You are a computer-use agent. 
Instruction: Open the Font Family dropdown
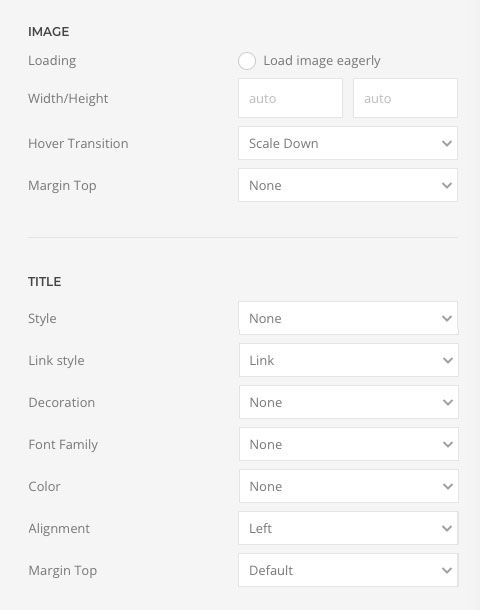pos(349,444)
